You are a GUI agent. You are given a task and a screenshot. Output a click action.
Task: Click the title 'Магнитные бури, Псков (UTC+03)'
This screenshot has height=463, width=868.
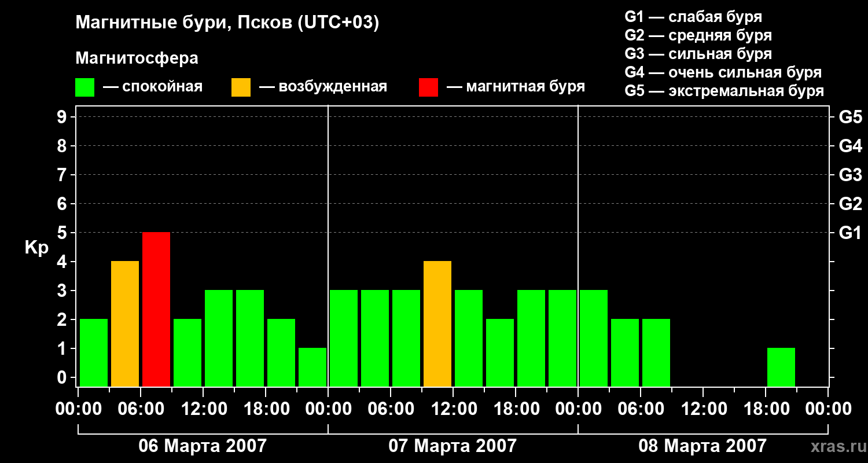click(x=227, y=23)
